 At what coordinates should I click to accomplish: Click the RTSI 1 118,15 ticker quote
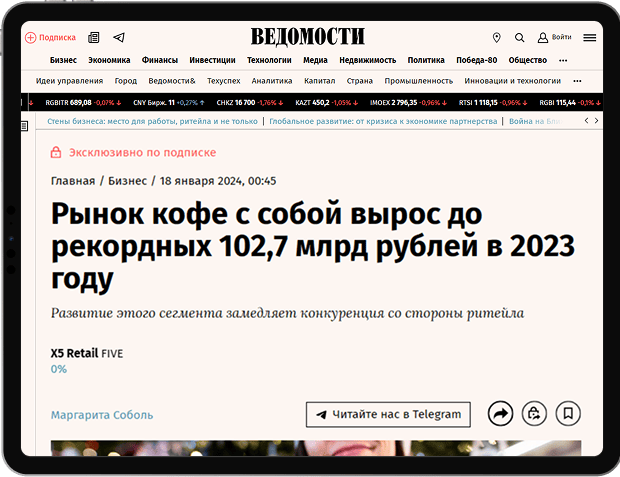pyautogui.click(x=493, y=102)
